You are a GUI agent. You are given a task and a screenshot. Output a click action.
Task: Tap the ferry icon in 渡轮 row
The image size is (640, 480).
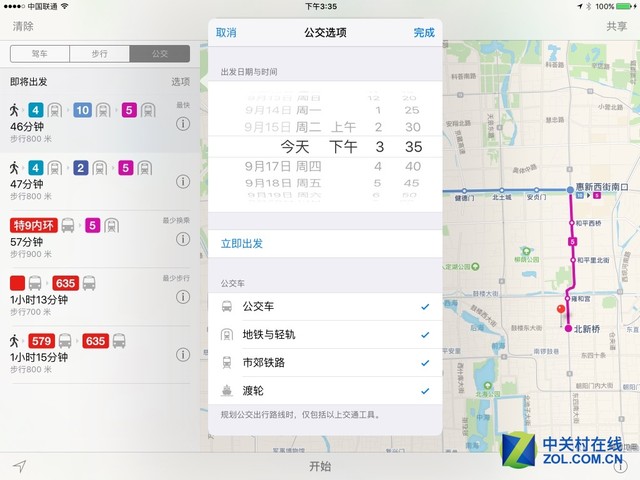pyautogui.click(x=227, y=391)
